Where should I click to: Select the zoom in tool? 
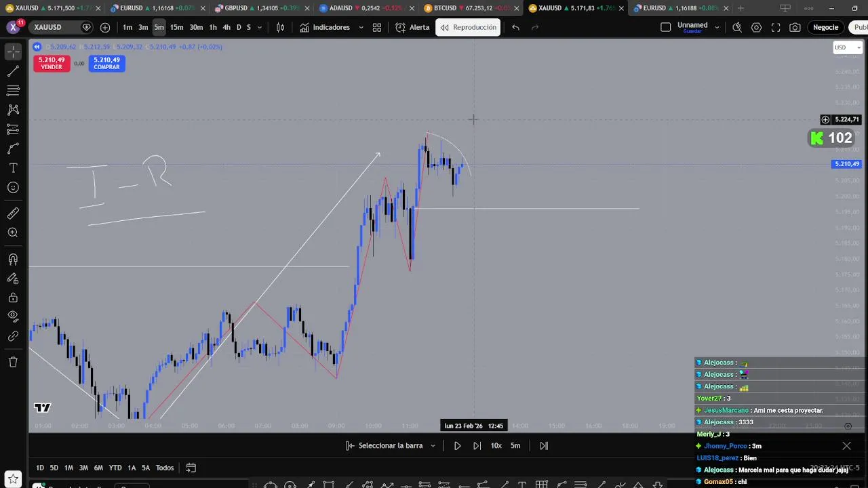[x=13, y=232]
